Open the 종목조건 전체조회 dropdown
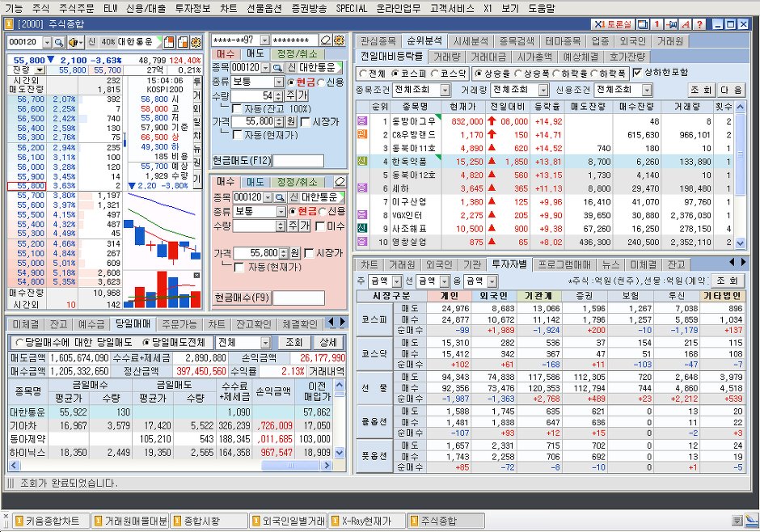 (x=445, y=90)
